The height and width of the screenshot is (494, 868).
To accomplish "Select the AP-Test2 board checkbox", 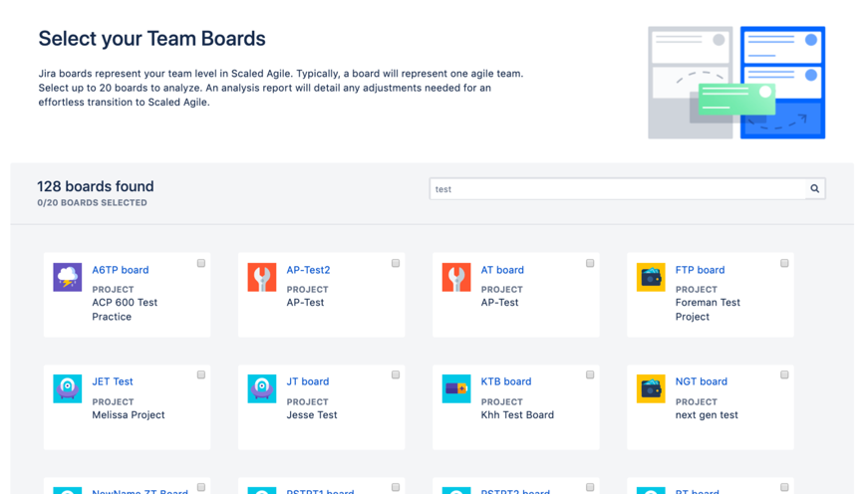I will [396, 263].
